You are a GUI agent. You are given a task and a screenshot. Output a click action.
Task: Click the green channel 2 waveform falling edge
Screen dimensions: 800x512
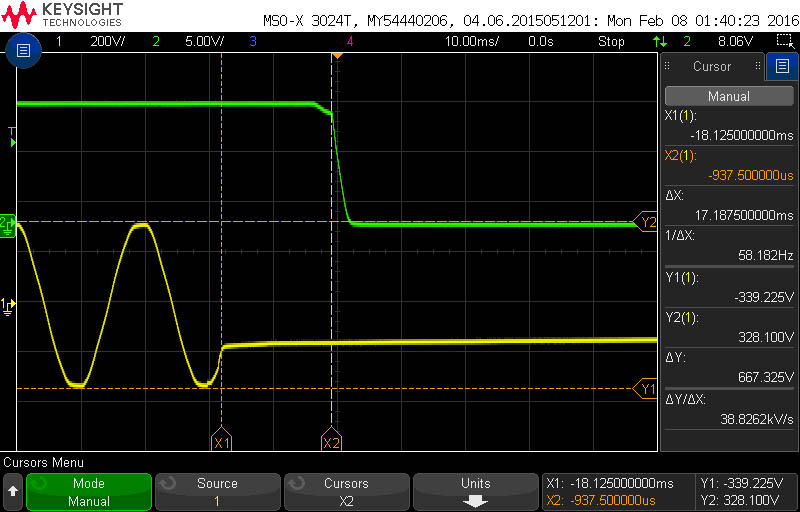click(340, 168)
